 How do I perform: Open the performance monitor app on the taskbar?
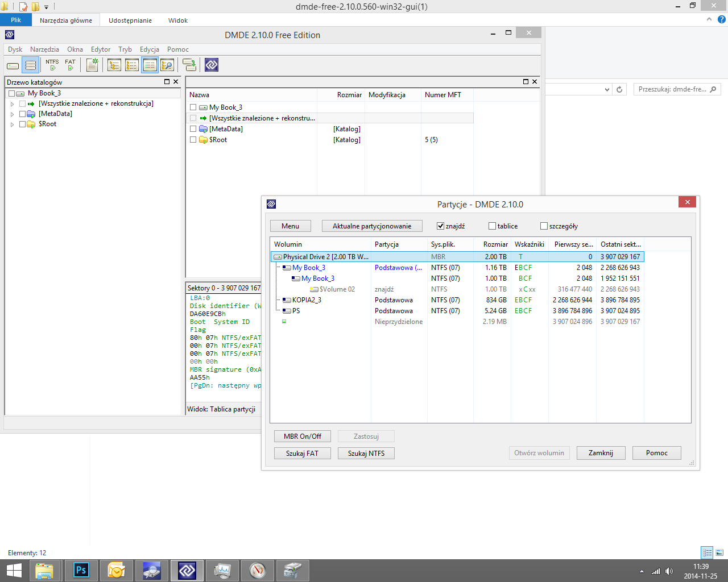[222, 570]
